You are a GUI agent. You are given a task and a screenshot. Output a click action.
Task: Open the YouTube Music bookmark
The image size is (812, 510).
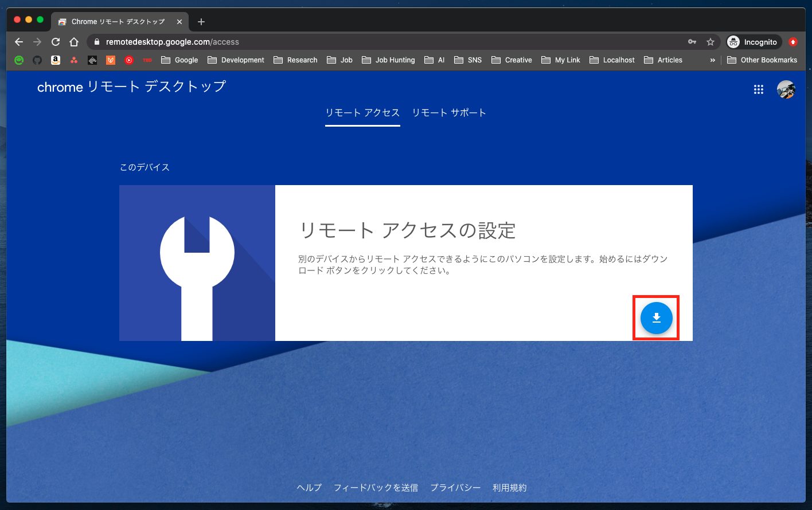(129, 60)
